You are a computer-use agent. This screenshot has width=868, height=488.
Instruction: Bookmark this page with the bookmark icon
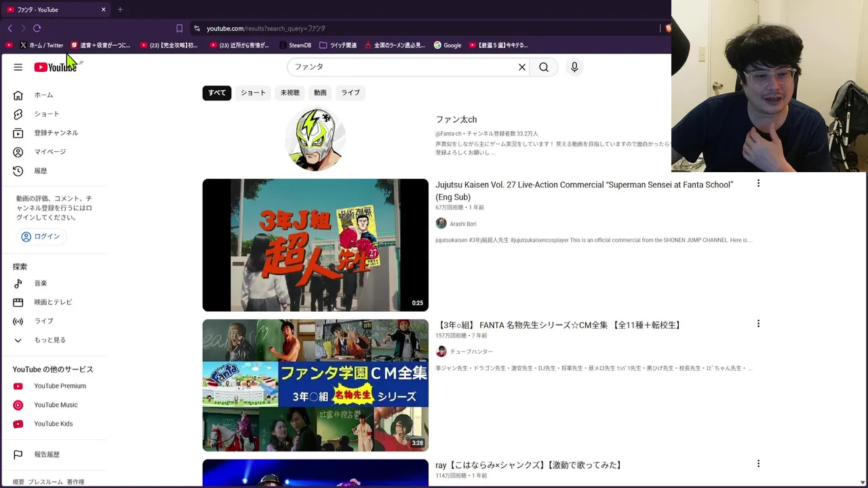[179, 28]
